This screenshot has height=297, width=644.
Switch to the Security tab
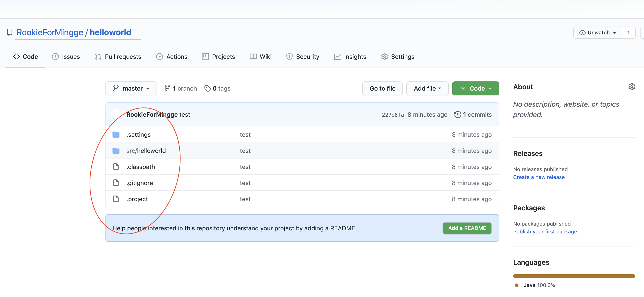(x=303, y=57)
